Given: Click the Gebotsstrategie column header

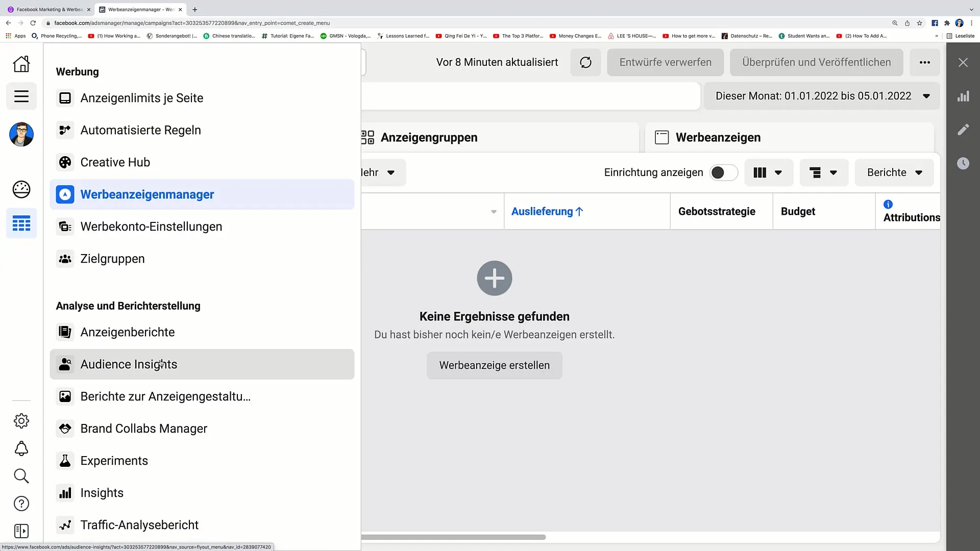Looking at the screenshot, I should (x=717, y=211).
